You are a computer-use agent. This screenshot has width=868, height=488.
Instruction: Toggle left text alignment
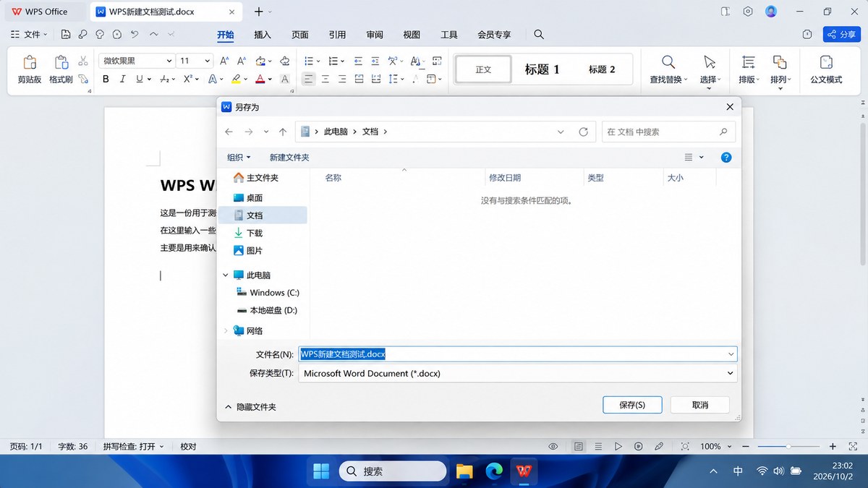tap(309, 79)
